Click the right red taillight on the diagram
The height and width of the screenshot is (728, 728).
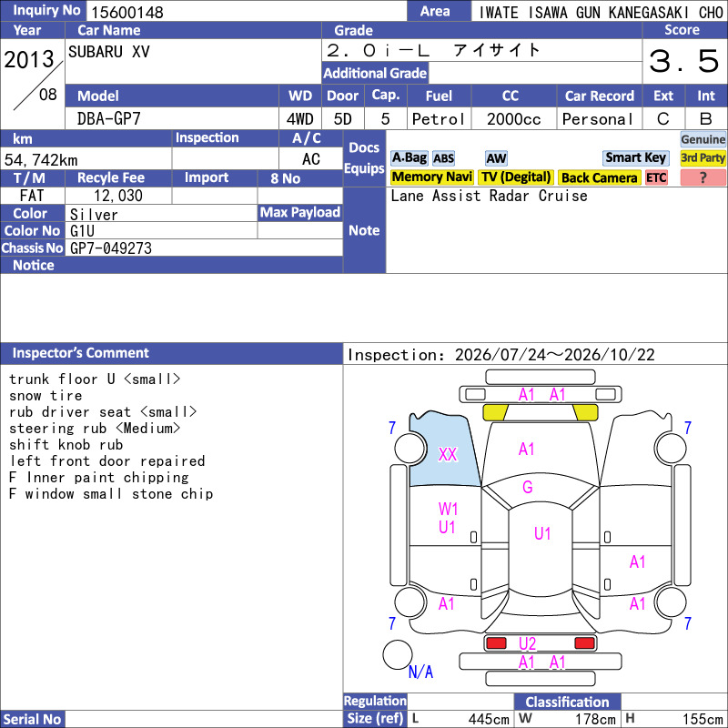pos(584,643)
